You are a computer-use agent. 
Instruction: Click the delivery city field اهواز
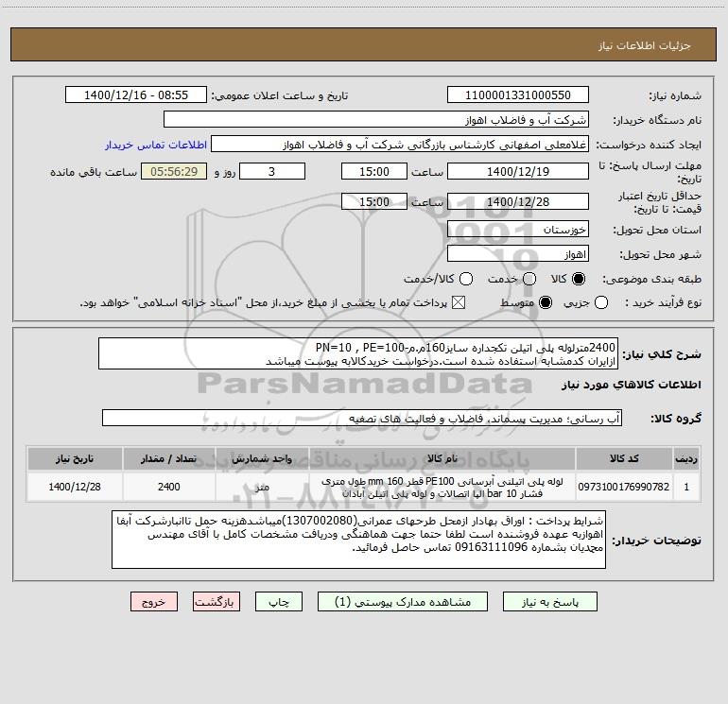pyautogui.click(x=518, y=254)
